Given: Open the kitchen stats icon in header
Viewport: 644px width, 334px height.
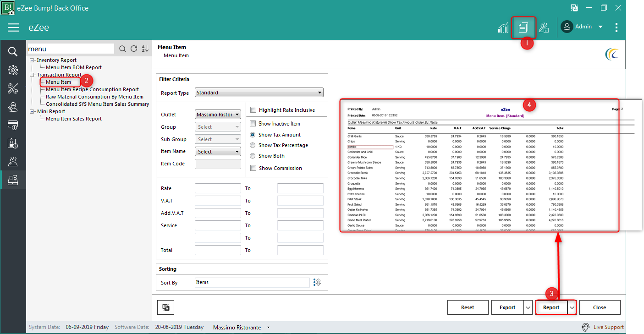Looking at the screenshot, I should click(544, 27).
